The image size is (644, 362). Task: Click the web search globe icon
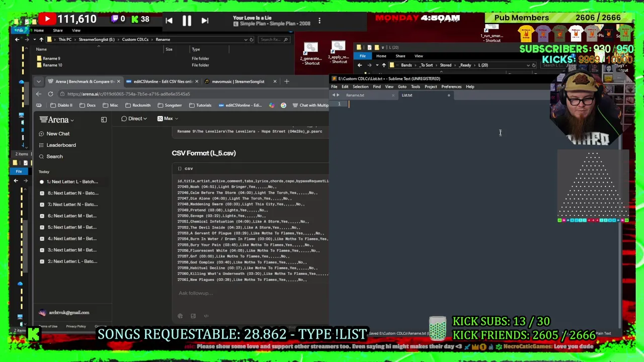(180, 316)
